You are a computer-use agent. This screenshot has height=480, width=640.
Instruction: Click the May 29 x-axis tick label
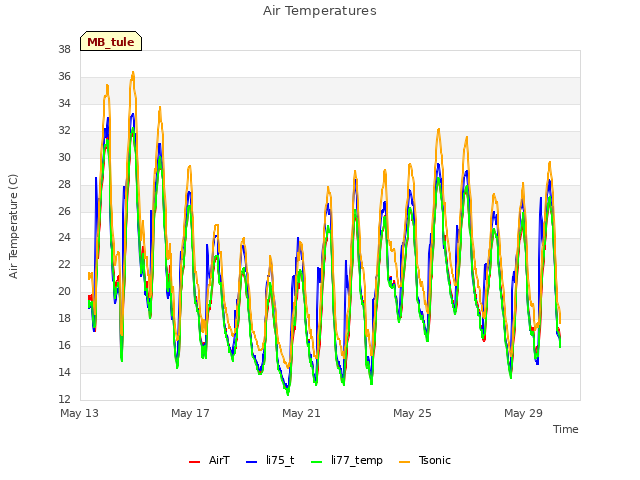[x=523, y=413]
